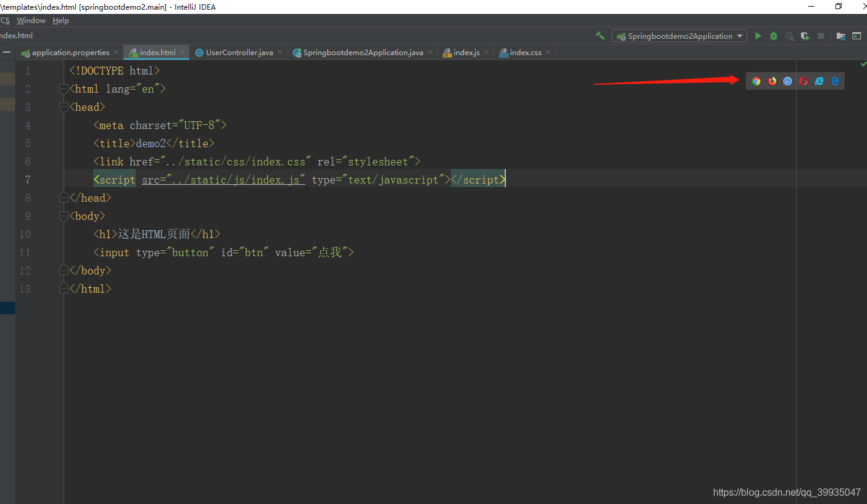
Task: Open preview in Internet Explorer
Action: [x=819, y=81]
